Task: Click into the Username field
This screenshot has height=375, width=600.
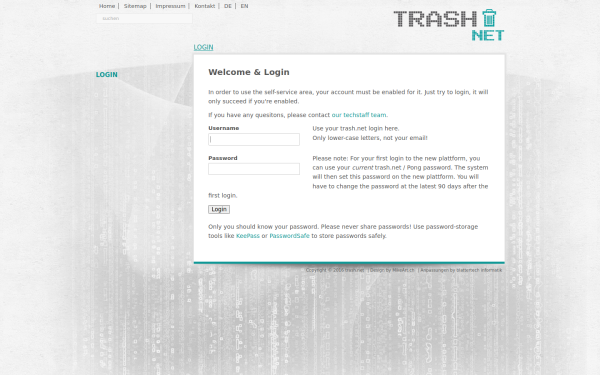Action: tap(254, 139)
